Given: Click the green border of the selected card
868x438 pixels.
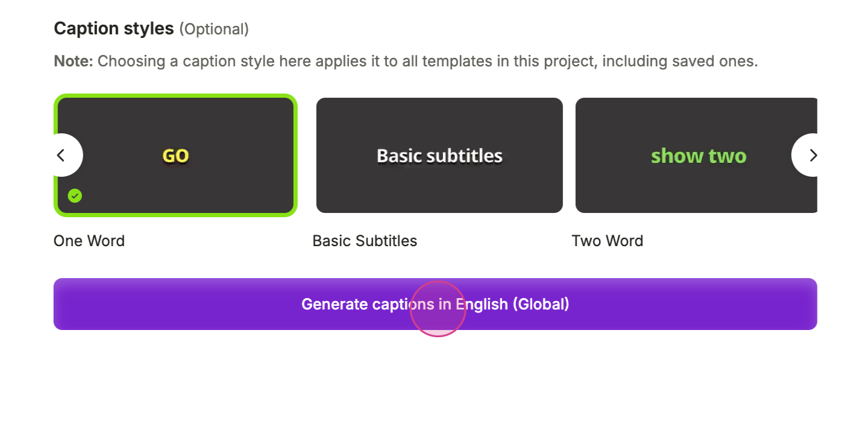Looking at the screenshot, I should point(175,97).
